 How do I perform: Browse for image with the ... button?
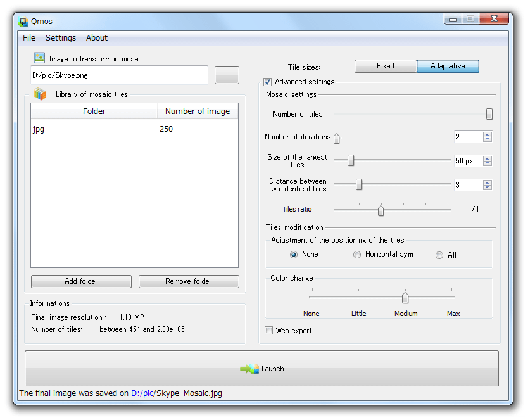(x=227, y=75)
